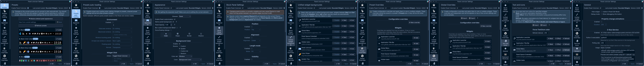Image resolution: width=644 pixels, height=66 pixels.
Task: Click help icon next to Native panel background
Action: 176,22
